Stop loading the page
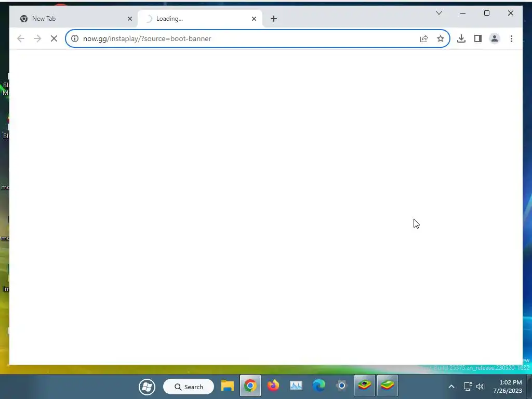 coord(54,38)
